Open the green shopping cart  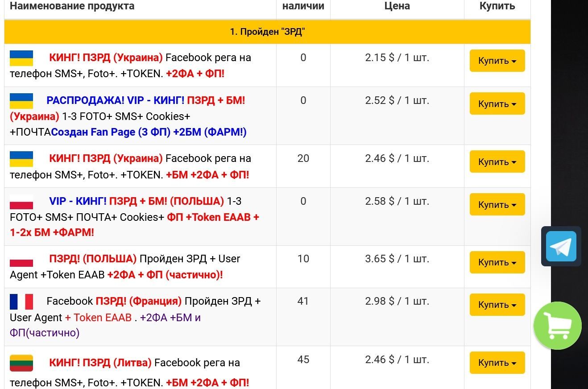tap(558, 326)
